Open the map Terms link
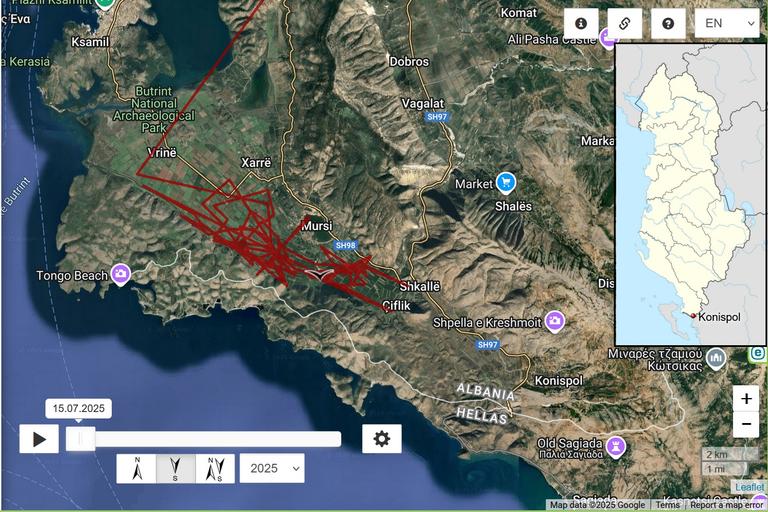Image resolution: width=768 pixels, height=512 pixels. point(668,505)
